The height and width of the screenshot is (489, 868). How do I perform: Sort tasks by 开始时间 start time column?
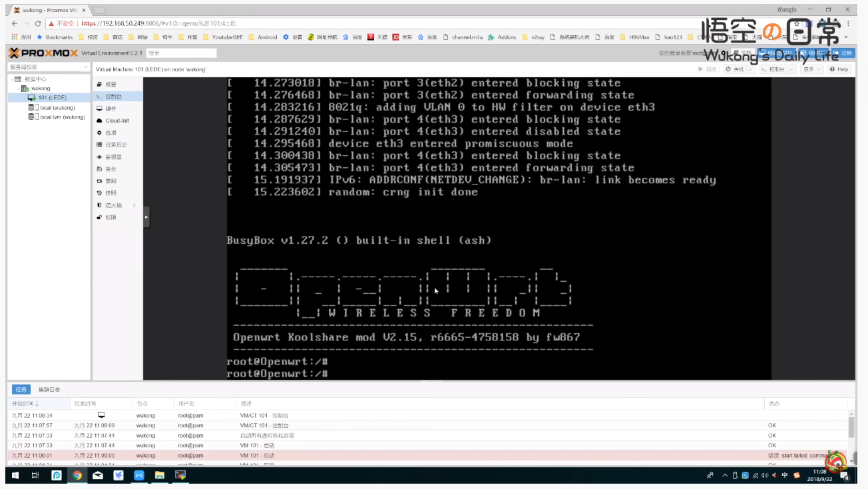click(39, 404)
